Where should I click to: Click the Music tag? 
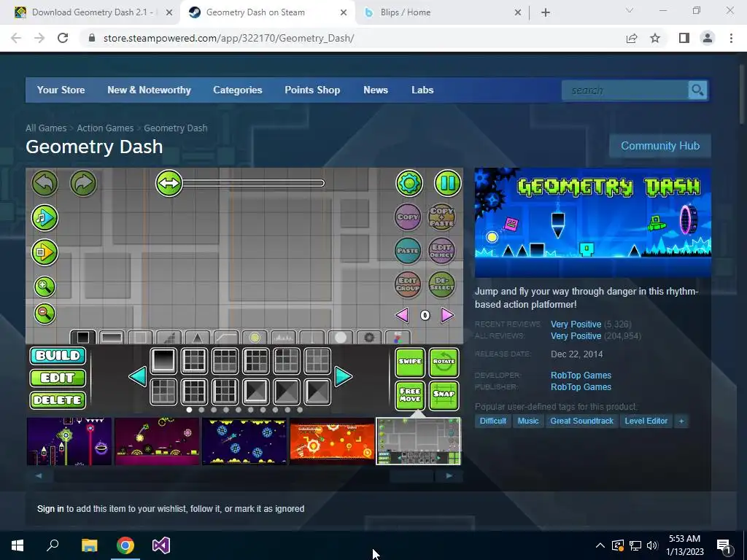(x=528, y=421)
